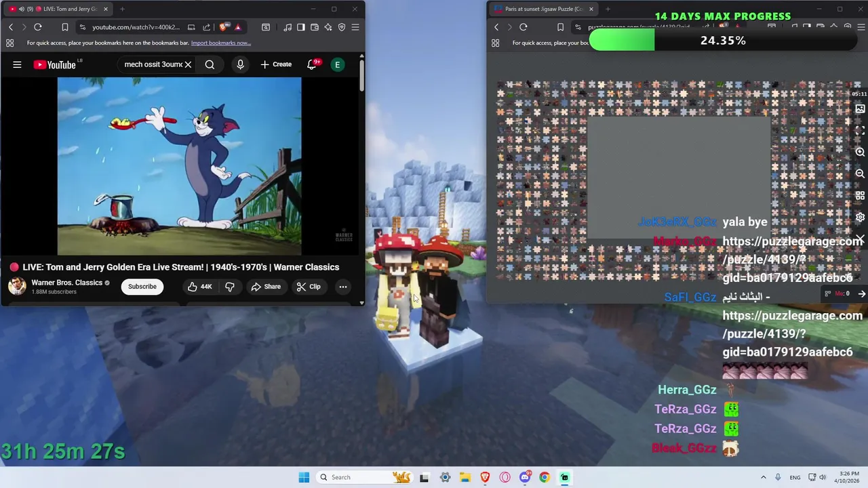The image size is (868, 488).
Task: Open the Windows Start menu
Action: (304, 477)
